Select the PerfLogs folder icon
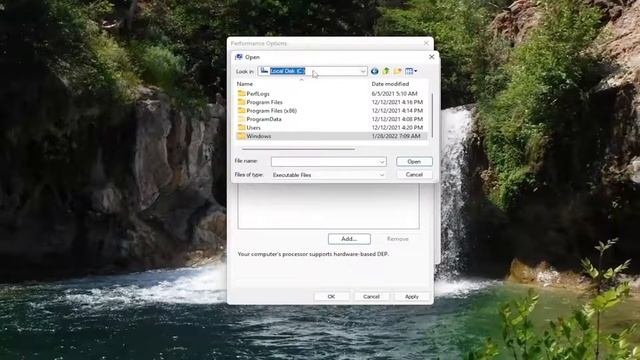 pyautogui.click(x=241, y=93)
